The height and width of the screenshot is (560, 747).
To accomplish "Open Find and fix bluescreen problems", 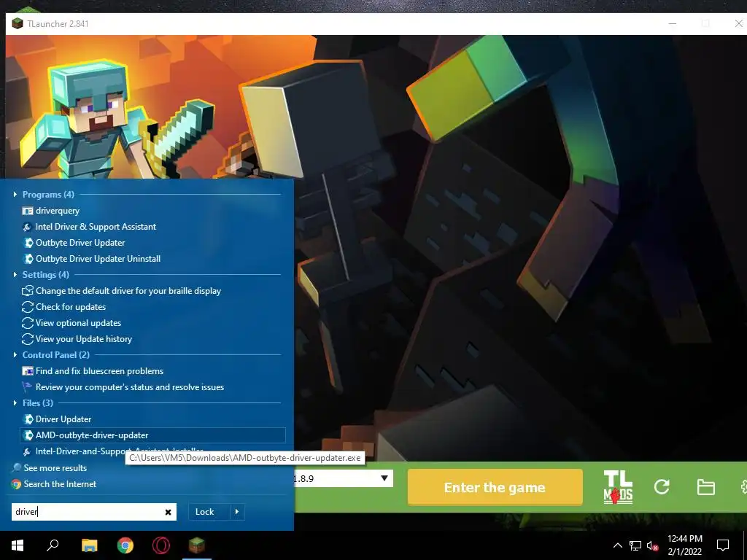I will coord(99,371).
